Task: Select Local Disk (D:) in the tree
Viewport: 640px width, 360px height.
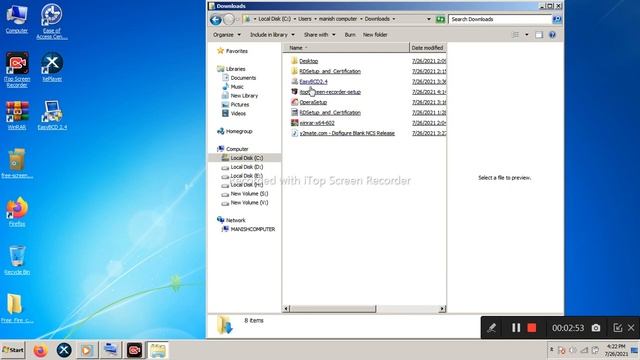Action: (242, 167)
